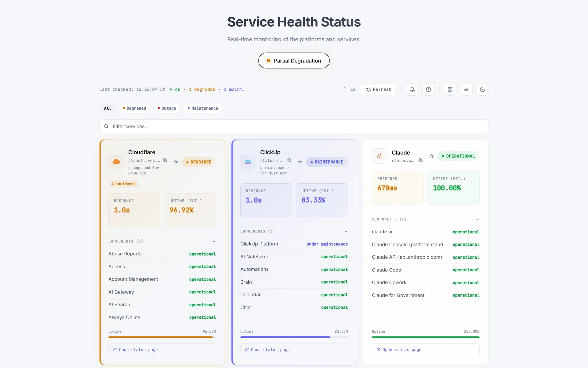This screenshot has height=368, width=588.
Task: Click the 4 incidents badge
Action: [123, 184]
